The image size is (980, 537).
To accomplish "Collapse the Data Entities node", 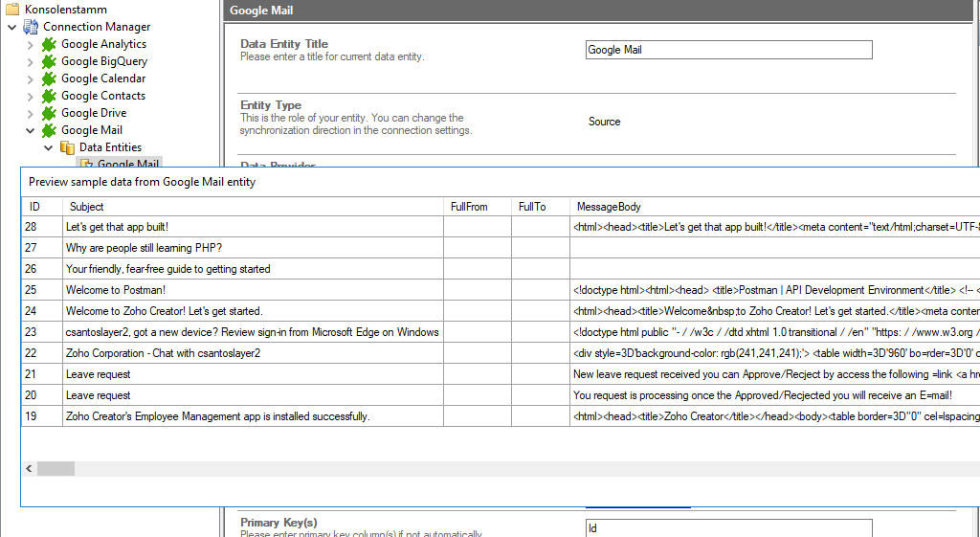I will click(x=48, y=147).
